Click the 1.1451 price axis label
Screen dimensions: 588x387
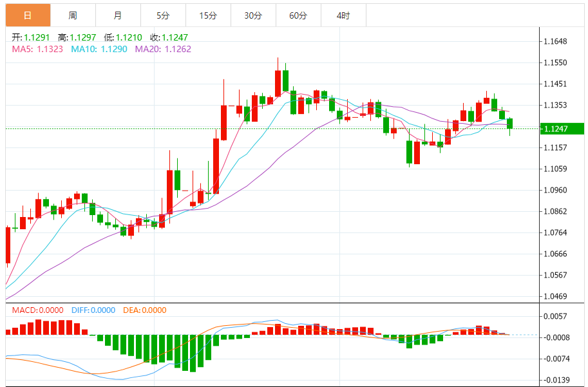coord(555,84)
